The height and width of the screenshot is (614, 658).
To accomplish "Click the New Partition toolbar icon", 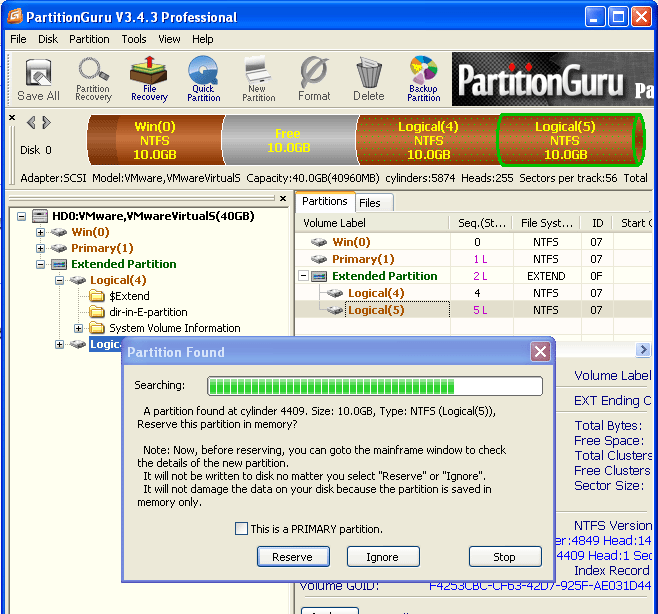I will coord(258,79).
